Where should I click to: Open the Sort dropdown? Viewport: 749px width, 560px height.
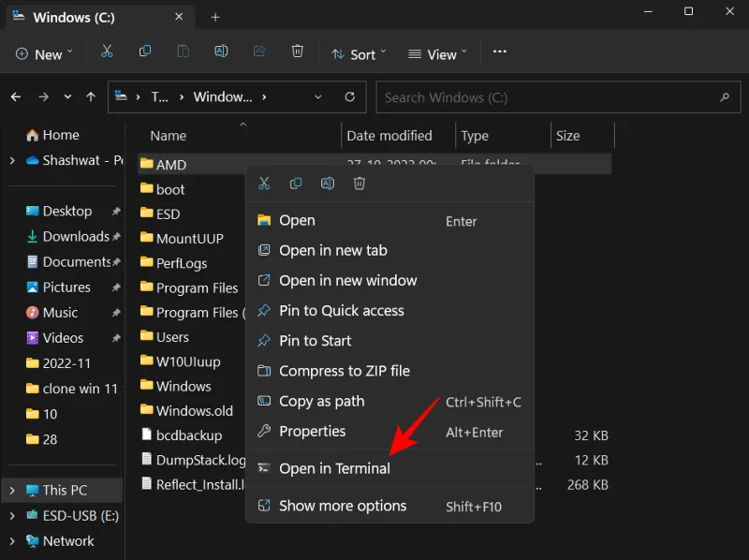click(x=359, y=54)
